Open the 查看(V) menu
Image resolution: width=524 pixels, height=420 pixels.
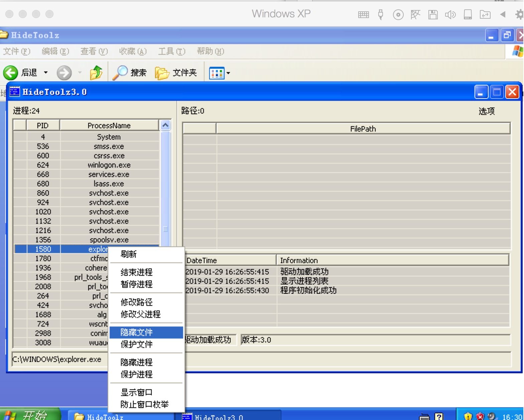pos(94,51)
